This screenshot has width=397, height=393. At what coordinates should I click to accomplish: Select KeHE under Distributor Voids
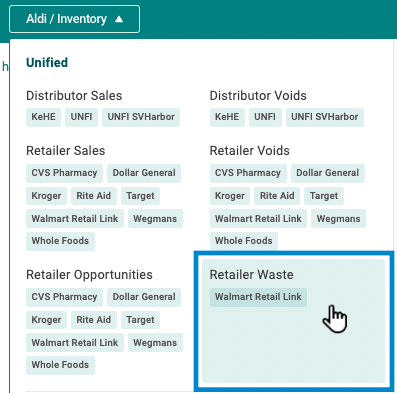[227, 117]
